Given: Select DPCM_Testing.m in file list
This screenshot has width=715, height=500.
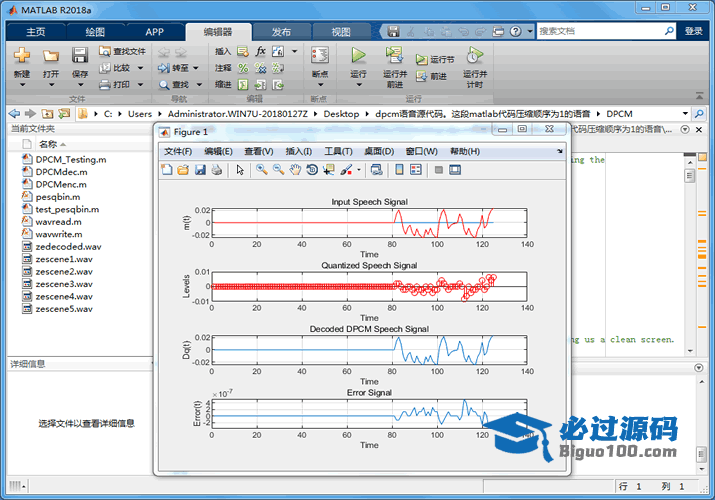Looking at the screenshot, I should [70, 159].
